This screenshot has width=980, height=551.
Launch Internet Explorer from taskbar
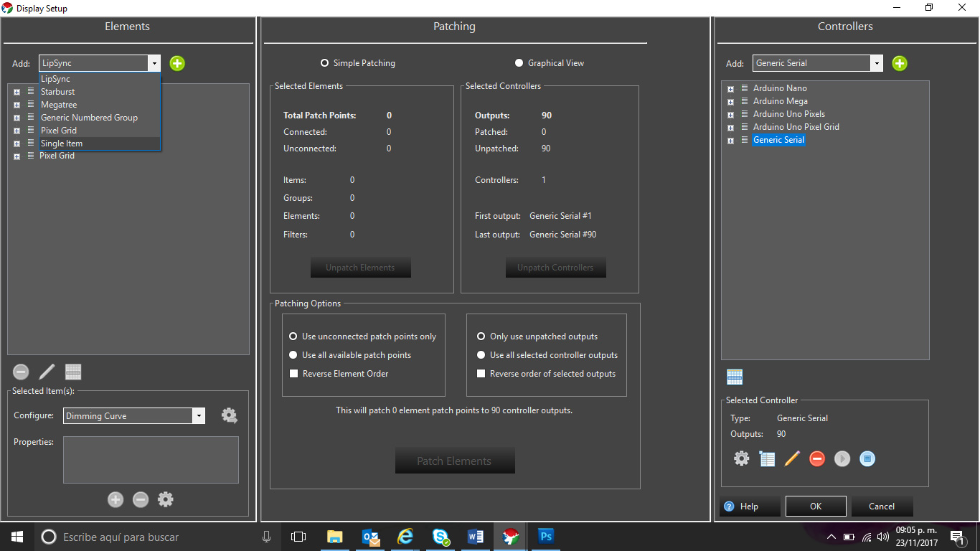tap(405, 537)
